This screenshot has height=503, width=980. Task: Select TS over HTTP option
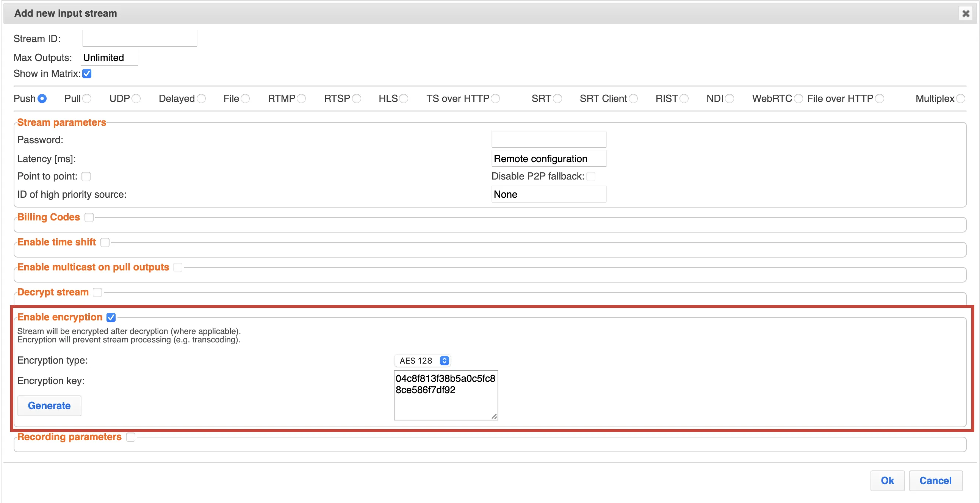point(495,99)
